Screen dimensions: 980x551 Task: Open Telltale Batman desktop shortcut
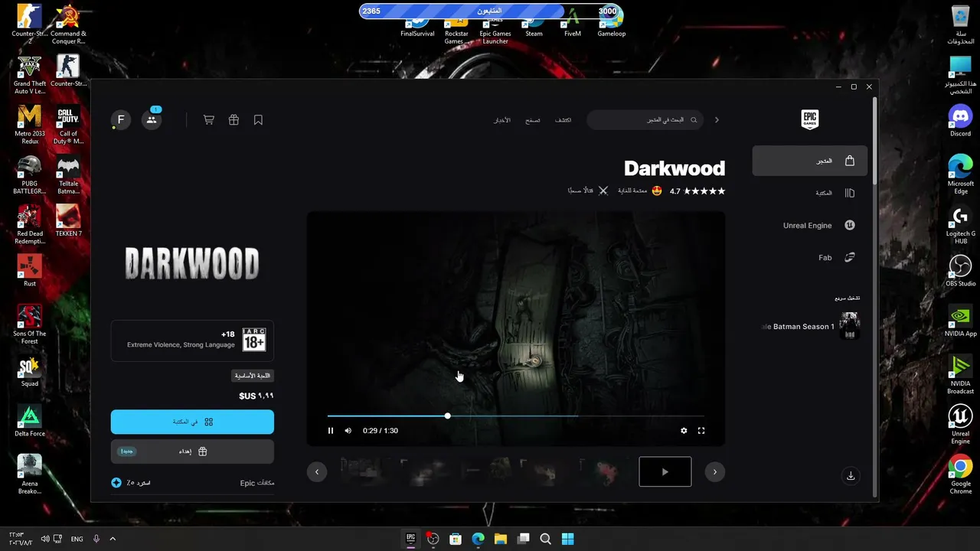point(68,174)
